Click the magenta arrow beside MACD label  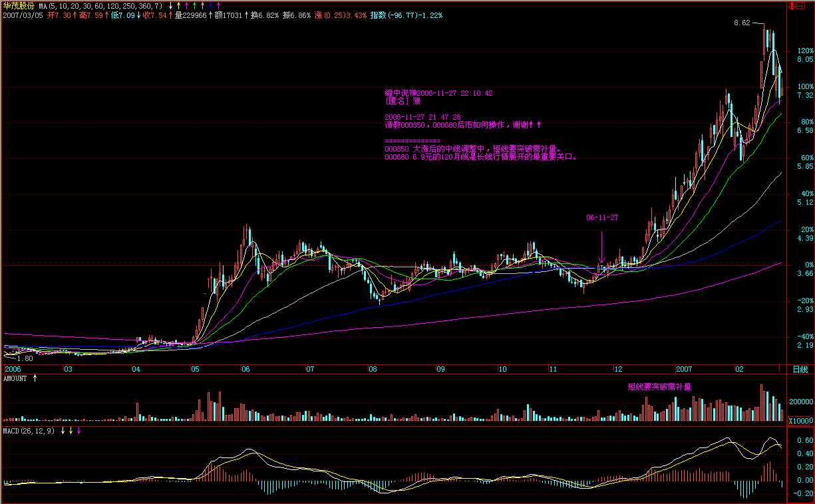click(x=79, y=431)
